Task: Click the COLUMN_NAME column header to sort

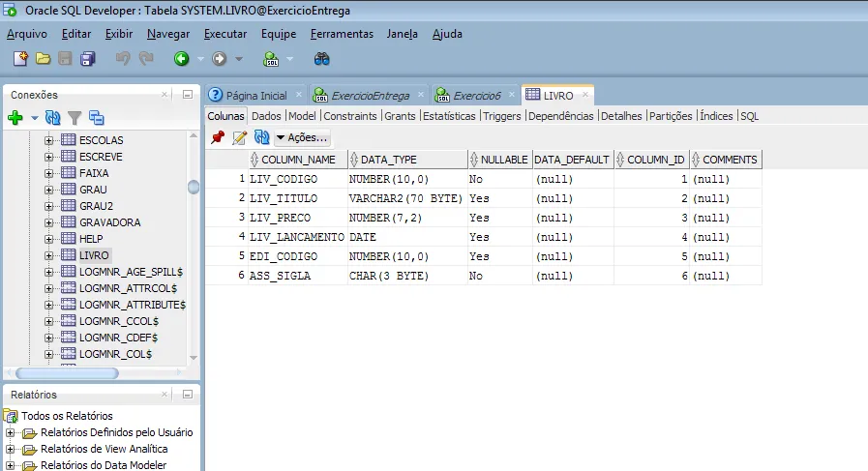Action: pos(298,160)
